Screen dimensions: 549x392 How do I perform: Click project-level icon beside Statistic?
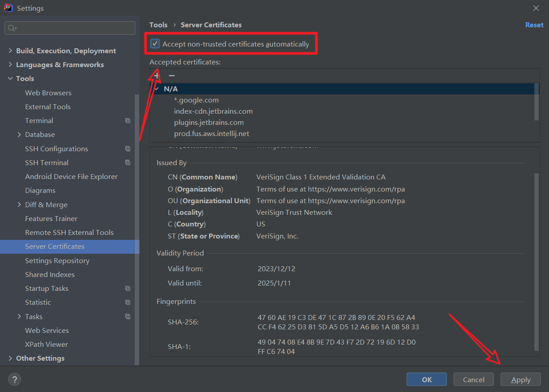tap(128, 303)
